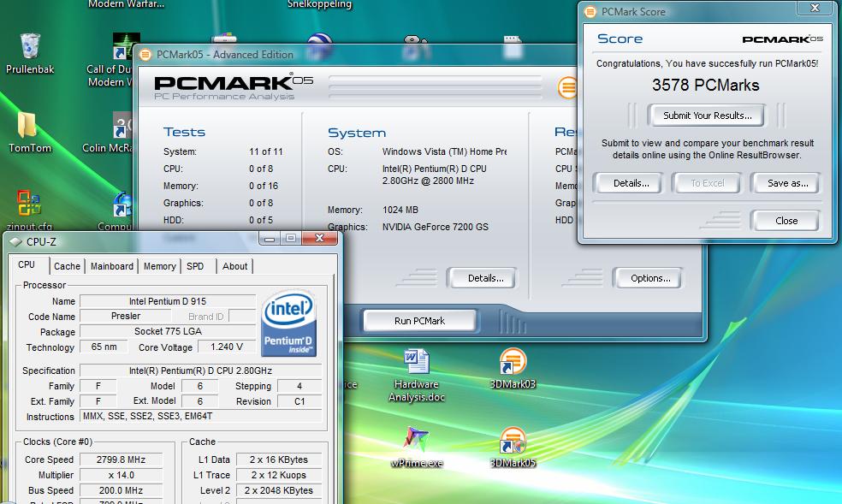Screen dimensions: 842x504
Task: Click the Specification field in CPU-Z
Action: pos(200,371)
